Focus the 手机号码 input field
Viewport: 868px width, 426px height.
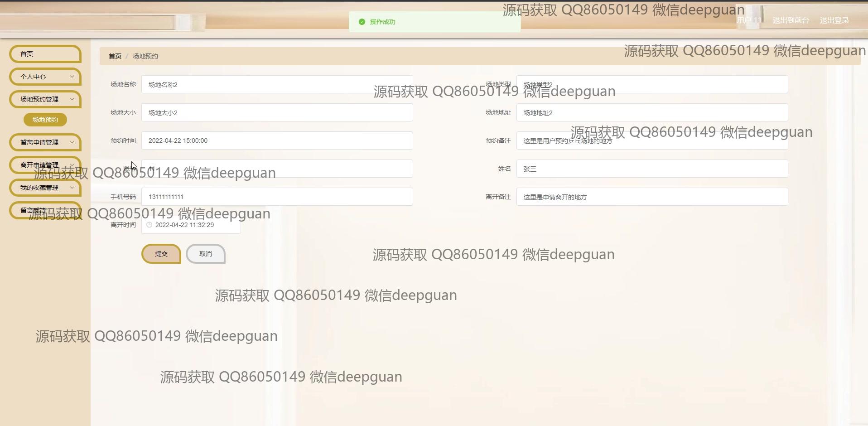tap(277, 197)
